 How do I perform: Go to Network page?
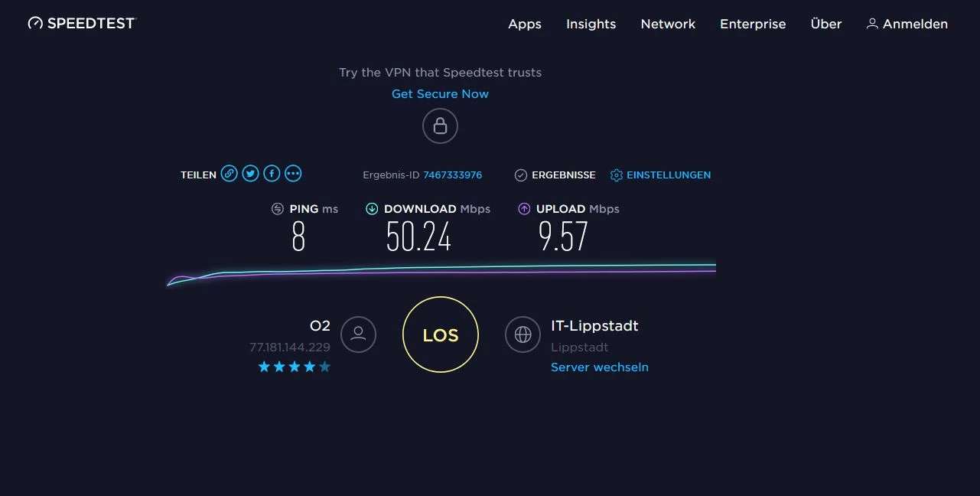tap(668, 24)
